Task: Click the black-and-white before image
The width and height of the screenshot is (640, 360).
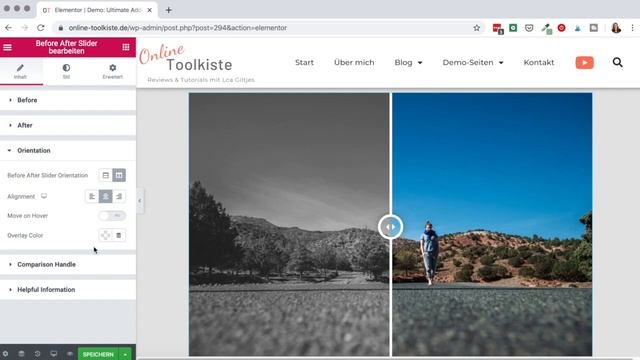Action: pyautogui.click(x=289, y=224)
